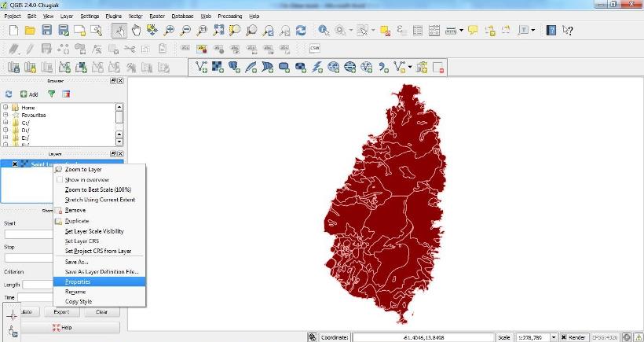Expand the Favourites node in Browser
Viewport: 644px width, 342px height.
[x=5, y=115]
